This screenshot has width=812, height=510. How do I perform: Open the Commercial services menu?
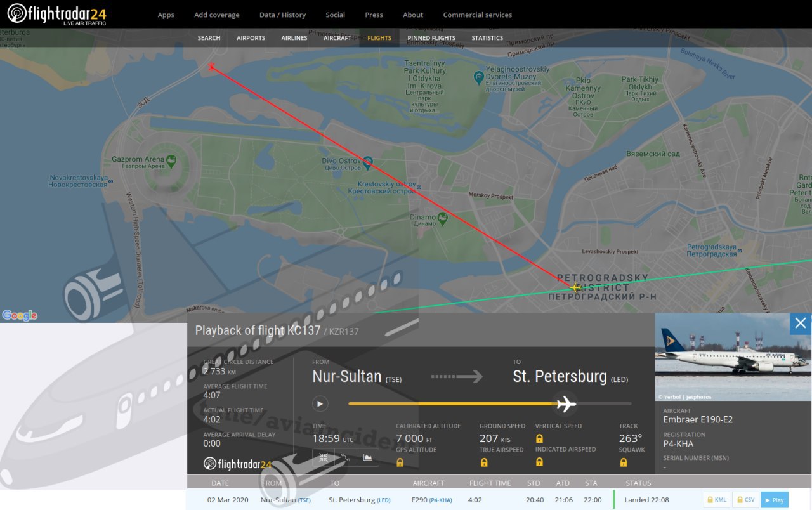pyautogui.click(x=477, y=15)
